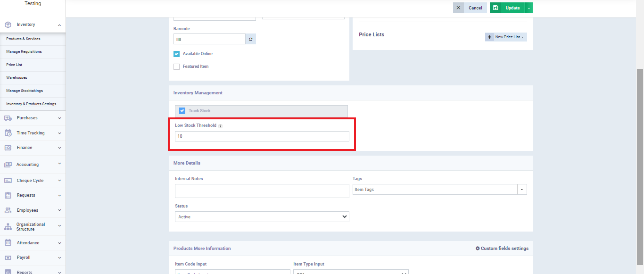Go to Warehouses in the sidebar
Screen dimensions: 644x274
(x=17, y=77)
